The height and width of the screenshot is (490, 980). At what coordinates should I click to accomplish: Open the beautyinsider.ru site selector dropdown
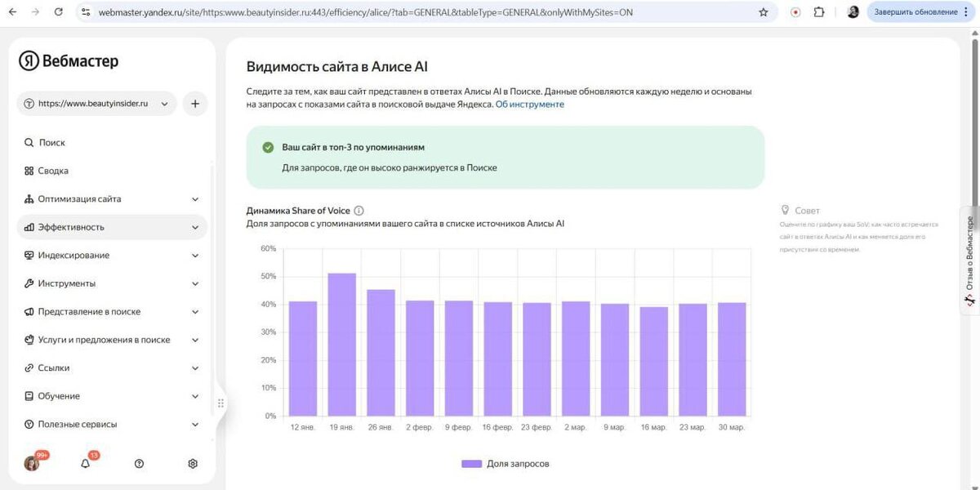click(96, 104)
